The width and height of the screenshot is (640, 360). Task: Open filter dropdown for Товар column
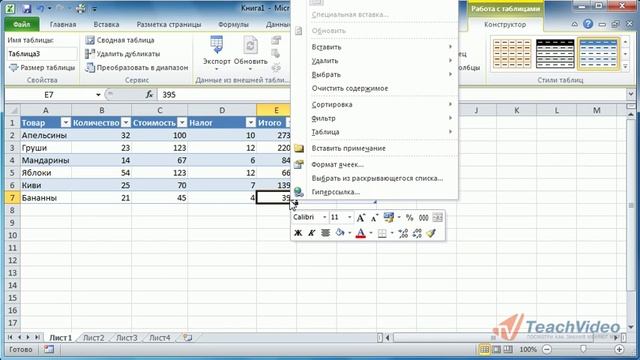(65, 123)
